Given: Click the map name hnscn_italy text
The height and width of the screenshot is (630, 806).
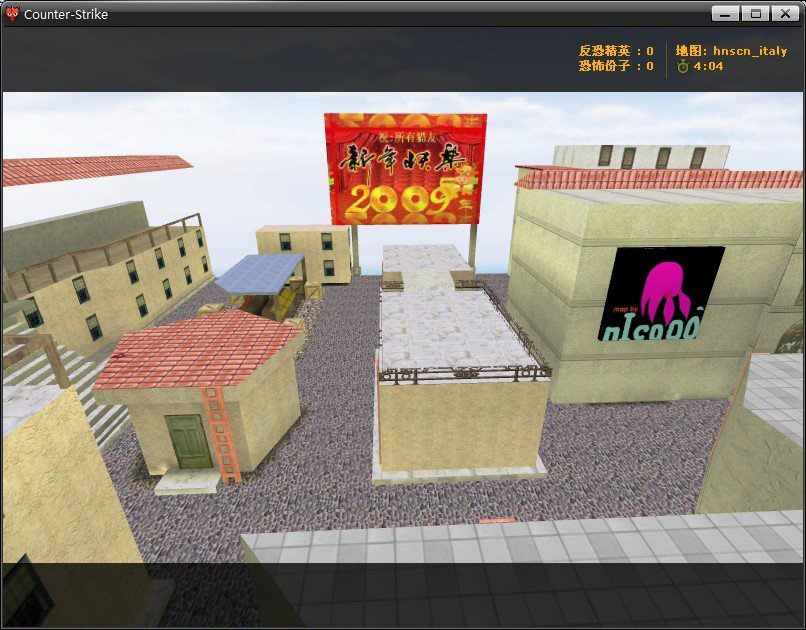Looking at the screenshot, I should coord(750,51).
